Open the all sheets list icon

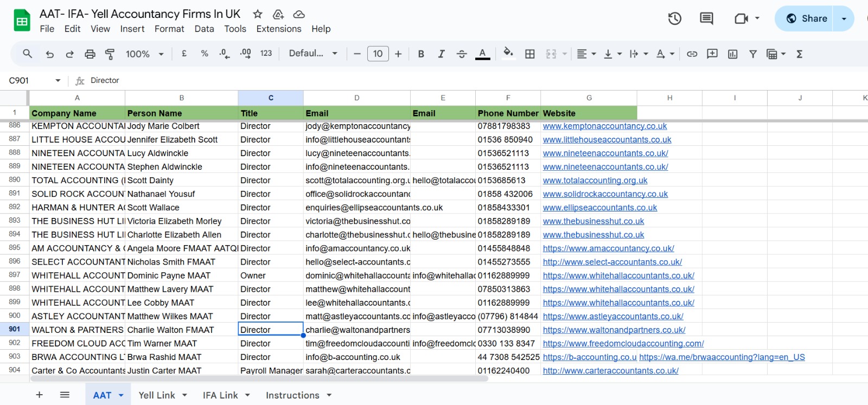[65, 395]
